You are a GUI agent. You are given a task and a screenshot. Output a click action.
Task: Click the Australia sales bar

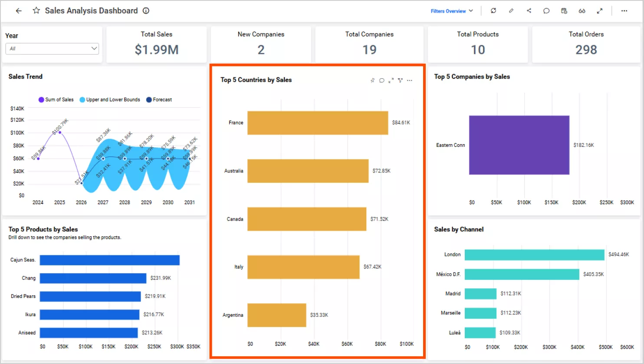point(308,171)
